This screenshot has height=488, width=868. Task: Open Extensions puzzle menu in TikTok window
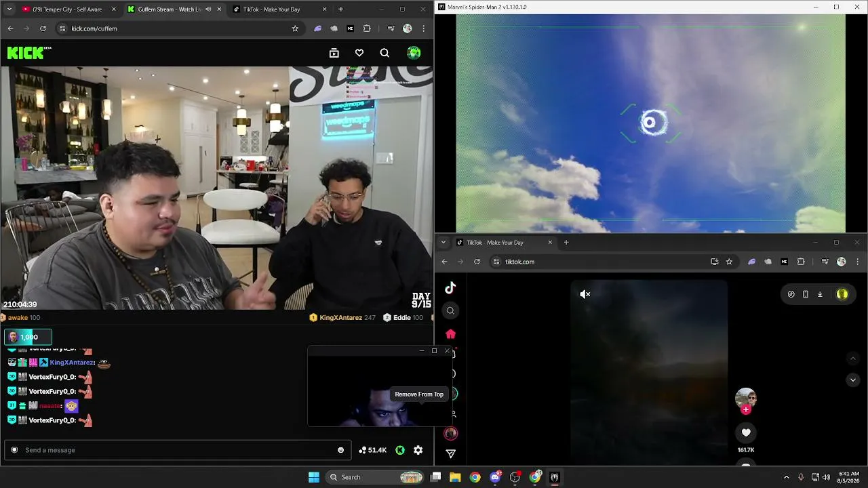pyautogui.click(x=801, y=262)
